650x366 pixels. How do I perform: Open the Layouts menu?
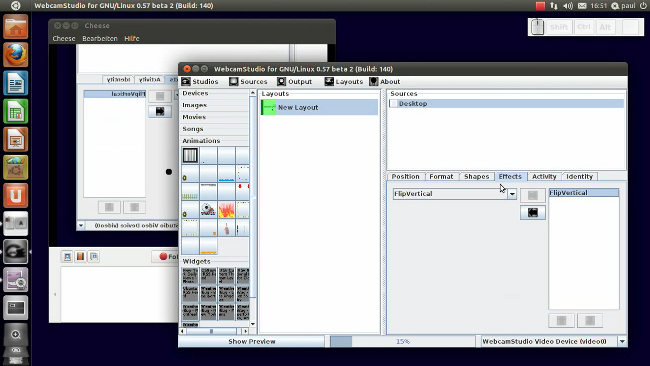click(x=344, y=82)
